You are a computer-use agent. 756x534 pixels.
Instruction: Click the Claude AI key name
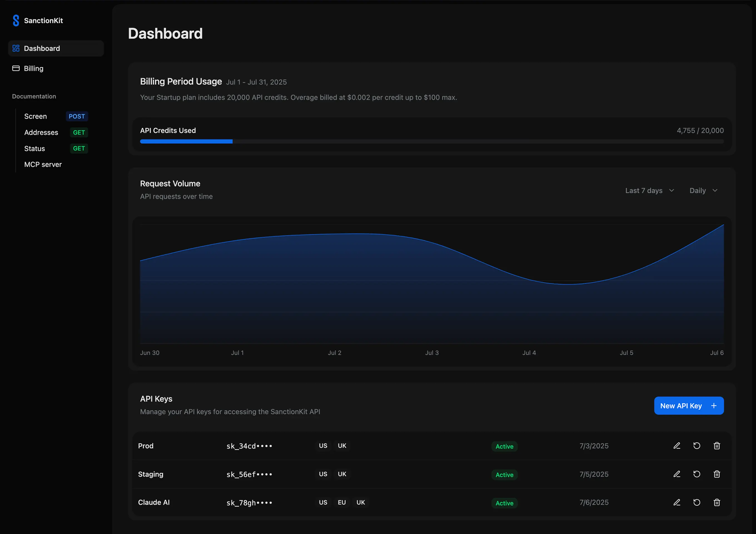[x=154, y=502]
